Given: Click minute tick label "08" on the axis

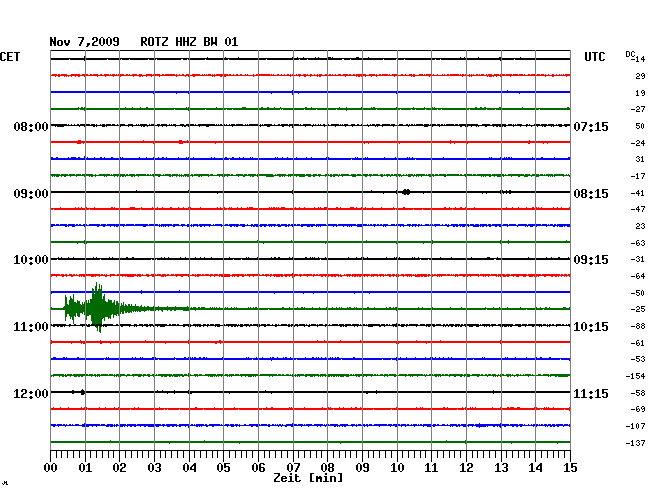Looking at the screenshot, I should pos(327,467).
